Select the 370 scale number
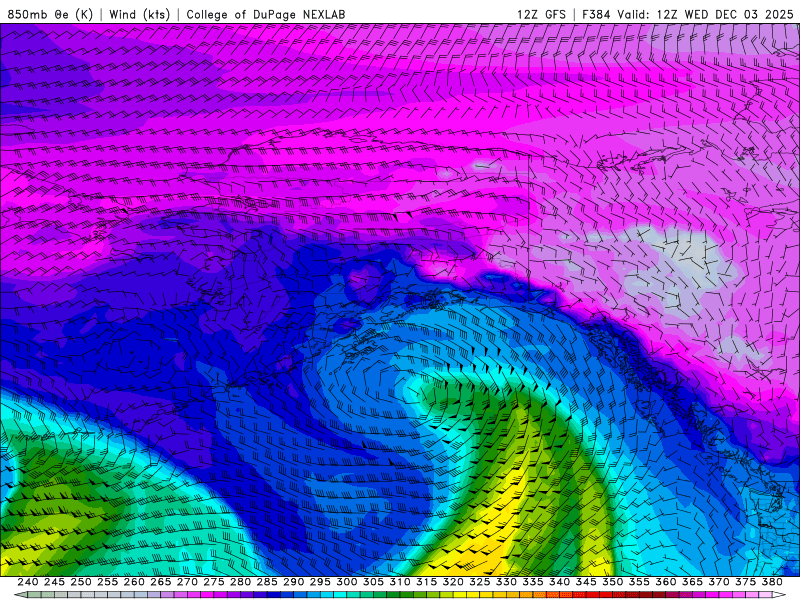800x600 pixels. click(x=719, y=582)
